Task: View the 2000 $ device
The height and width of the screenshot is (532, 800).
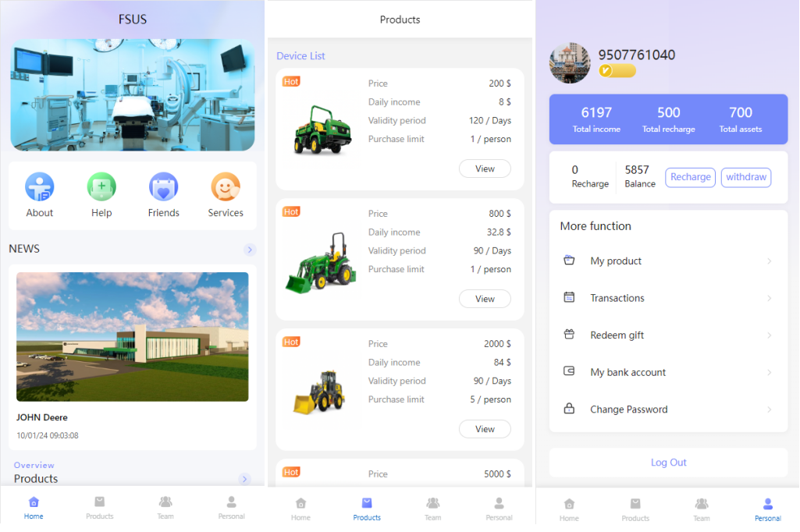Action: coord(485,429)
